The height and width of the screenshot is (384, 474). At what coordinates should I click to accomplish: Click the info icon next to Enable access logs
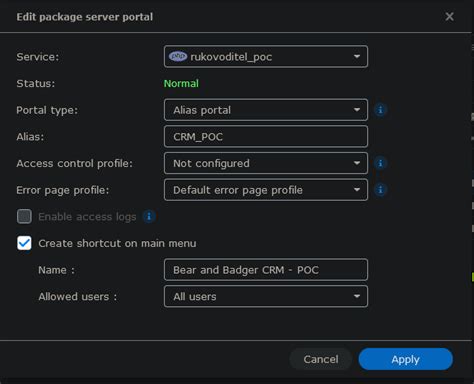149,217
